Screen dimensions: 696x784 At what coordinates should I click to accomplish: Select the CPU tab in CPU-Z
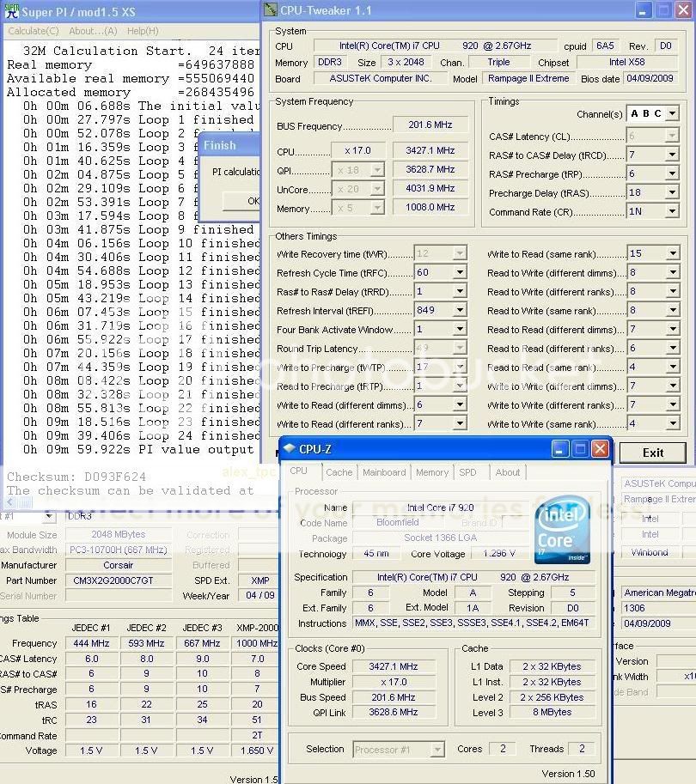coord(299,471)
